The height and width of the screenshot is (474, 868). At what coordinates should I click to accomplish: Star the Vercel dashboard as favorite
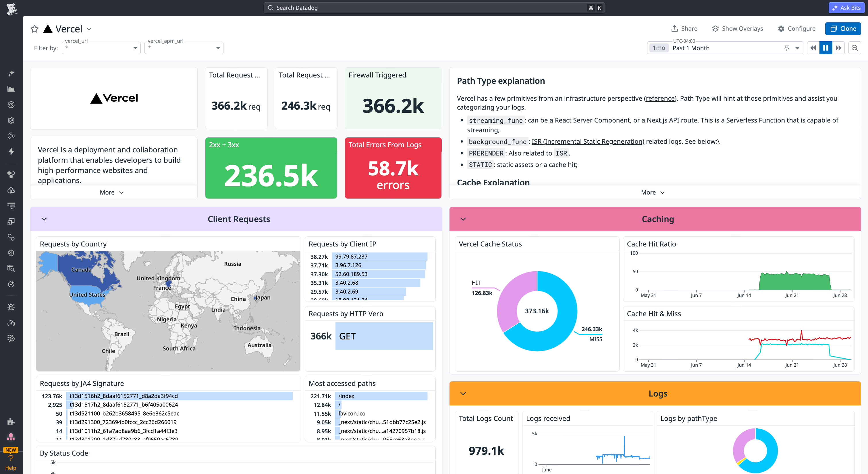pyautogui.click(x=34, y=29)
